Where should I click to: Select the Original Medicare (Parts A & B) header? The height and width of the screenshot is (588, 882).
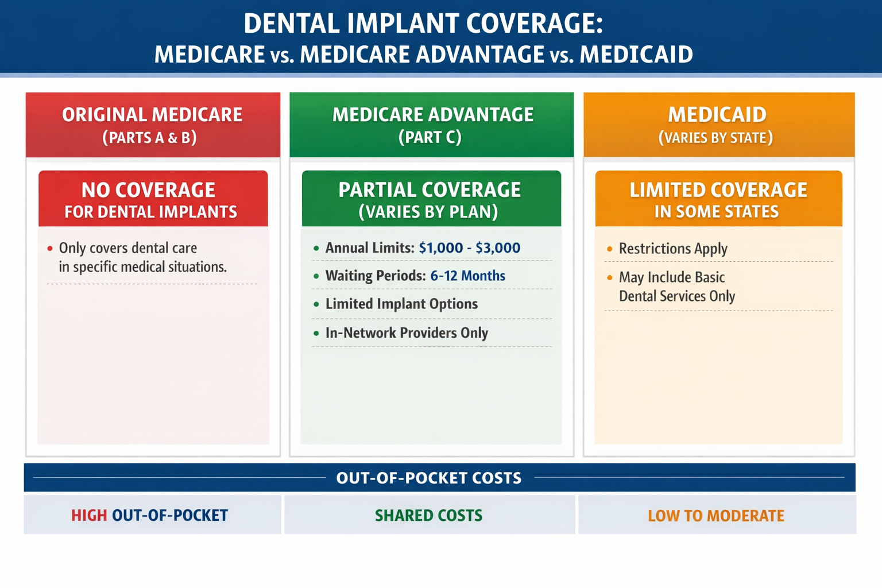point(152,125)
